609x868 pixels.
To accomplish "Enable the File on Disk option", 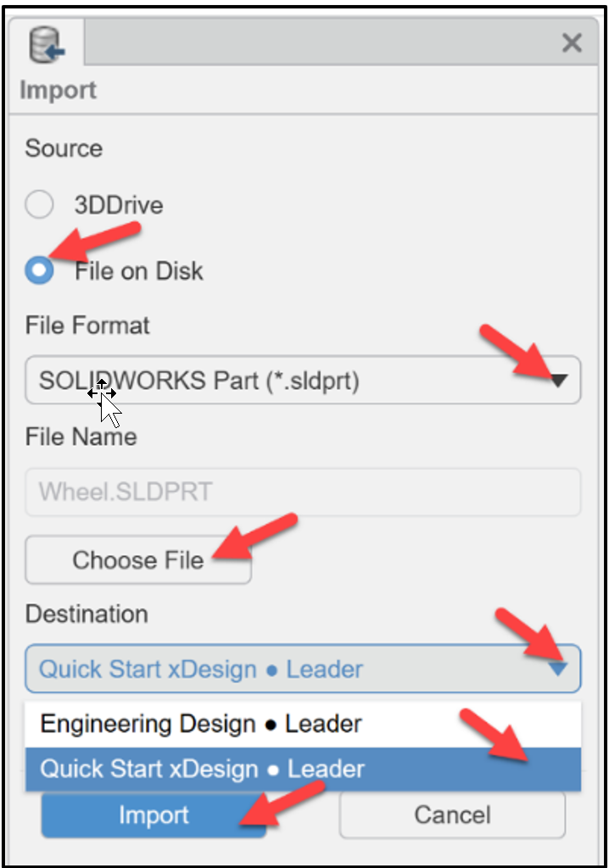I will 39,271.
